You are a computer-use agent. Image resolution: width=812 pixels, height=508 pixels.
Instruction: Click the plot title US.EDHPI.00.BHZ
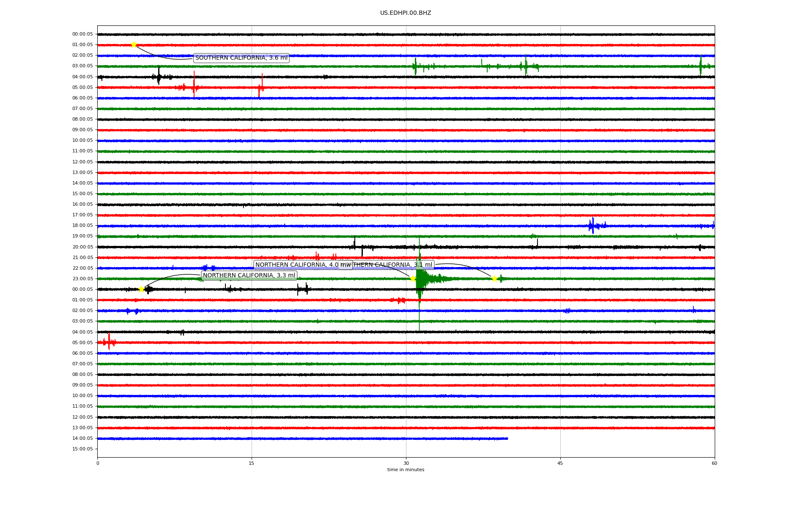click(x=405, y=13)
